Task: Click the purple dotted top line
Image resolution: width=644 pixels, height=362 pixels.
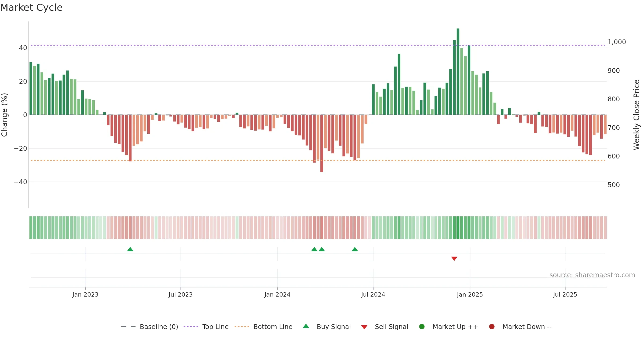Action: pos(318,45)
